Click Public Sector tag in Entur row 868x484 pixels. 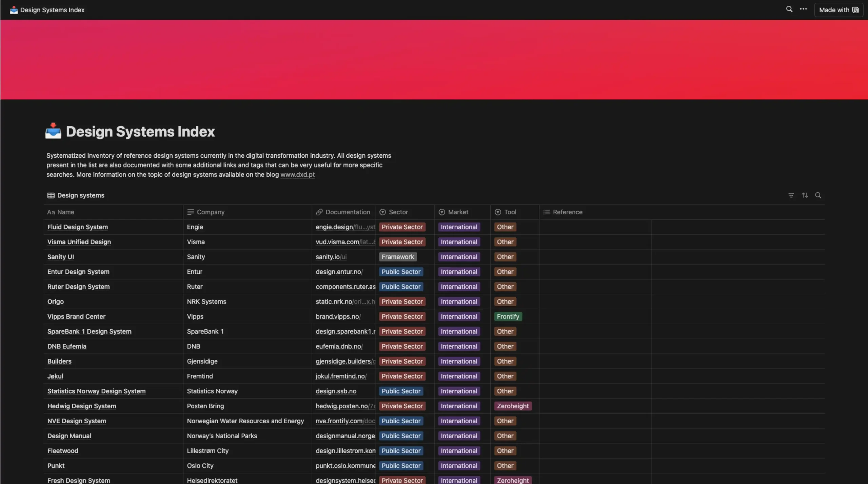coord(401,272)
